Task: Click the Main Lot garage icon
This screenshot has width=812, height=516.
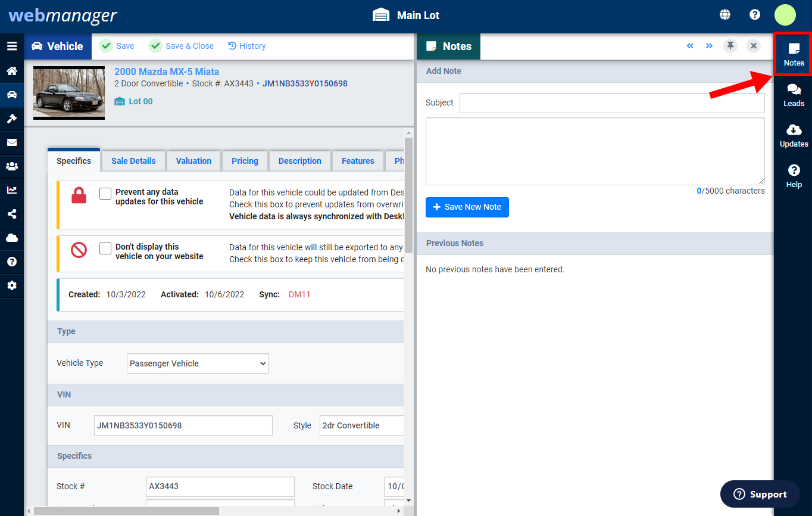Action: [x=381, y=15]
